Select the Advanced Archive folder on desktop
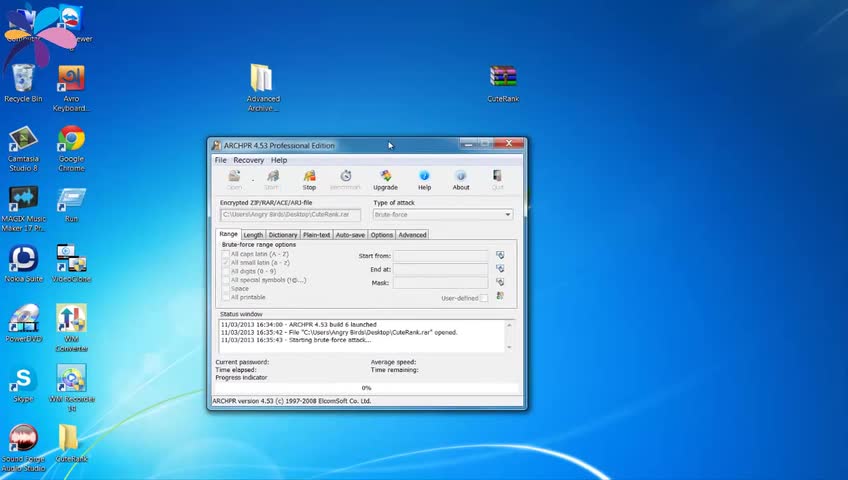The width and height of the screenshot is (848, 480). (262, 78)
